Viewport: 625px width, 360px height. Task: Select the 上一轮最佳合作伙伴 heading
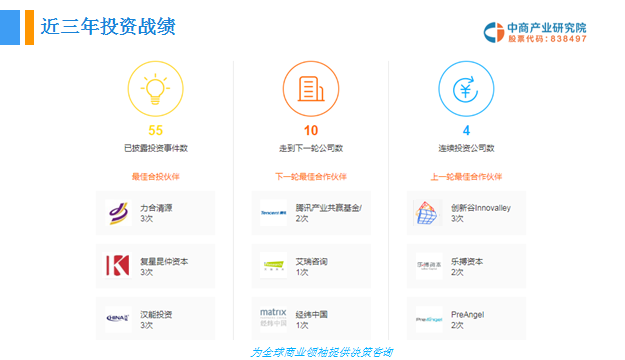pyautogui.click(x=466, y=177)
